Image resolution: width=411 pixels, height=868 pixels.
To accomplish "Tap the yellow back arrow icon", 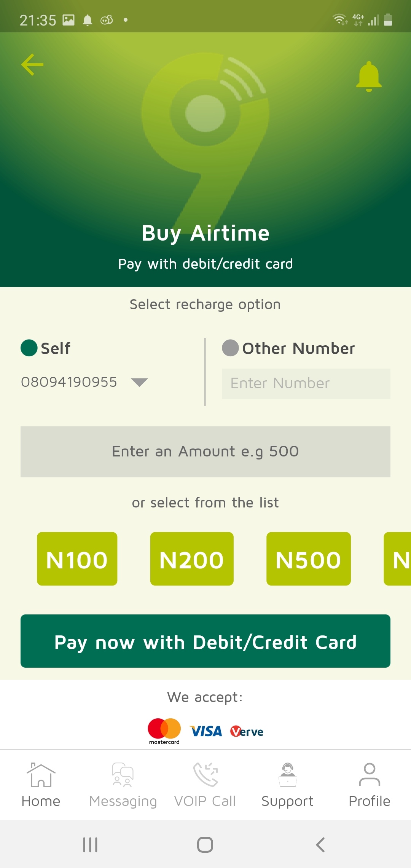I will pyautogui.click(x=32, y=65).
